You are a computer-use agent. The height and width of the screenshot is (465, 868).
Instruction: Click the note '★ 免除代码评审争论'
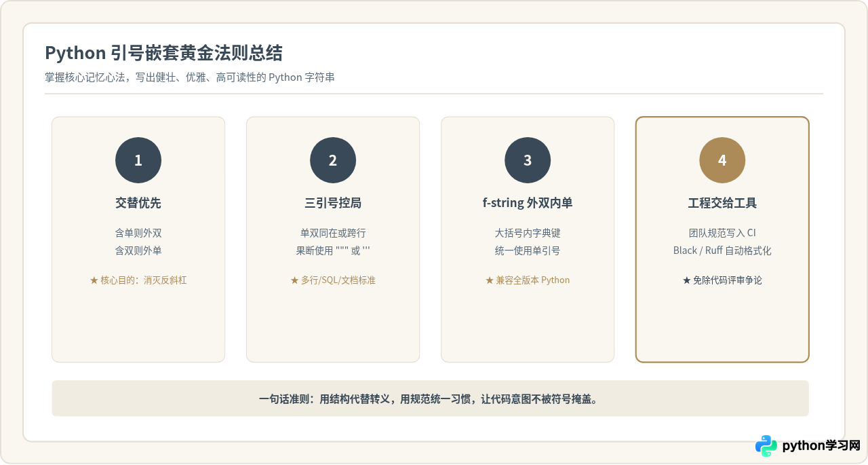(722, 280)
